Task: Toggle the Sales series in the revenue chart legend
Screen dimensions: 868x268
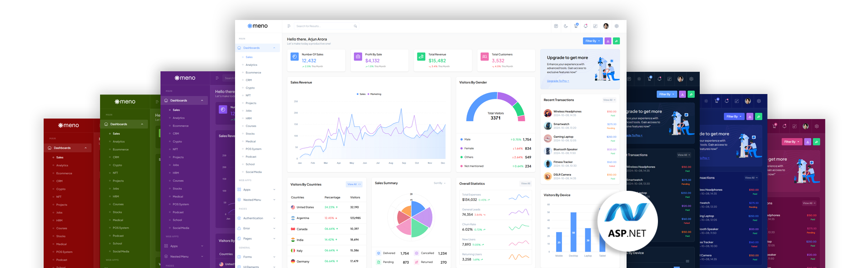Action: click(x=361, y=94)
